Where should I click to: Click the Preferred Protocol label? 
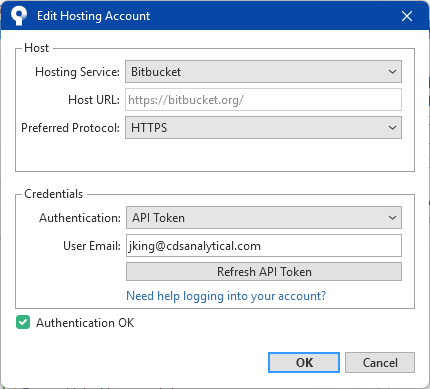click(70, 128)
